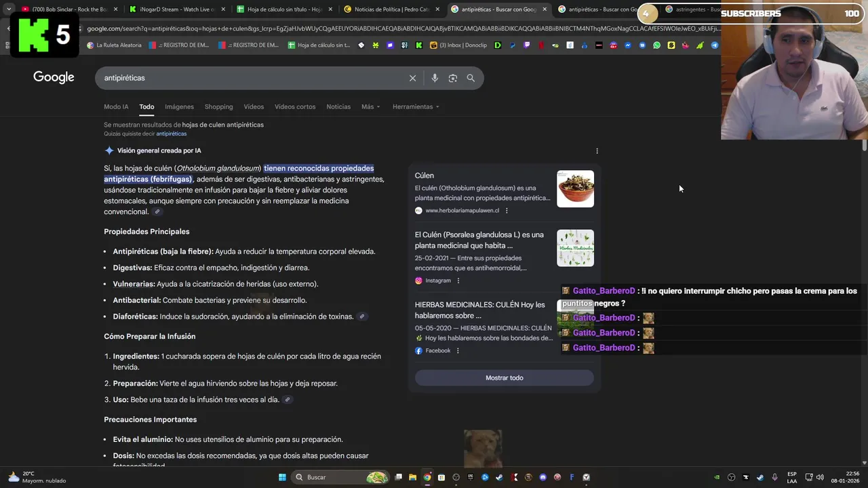This screenshot has height=488, width=868.
Task: Close the 'Noticias de Política' tab
Action: 437,9
